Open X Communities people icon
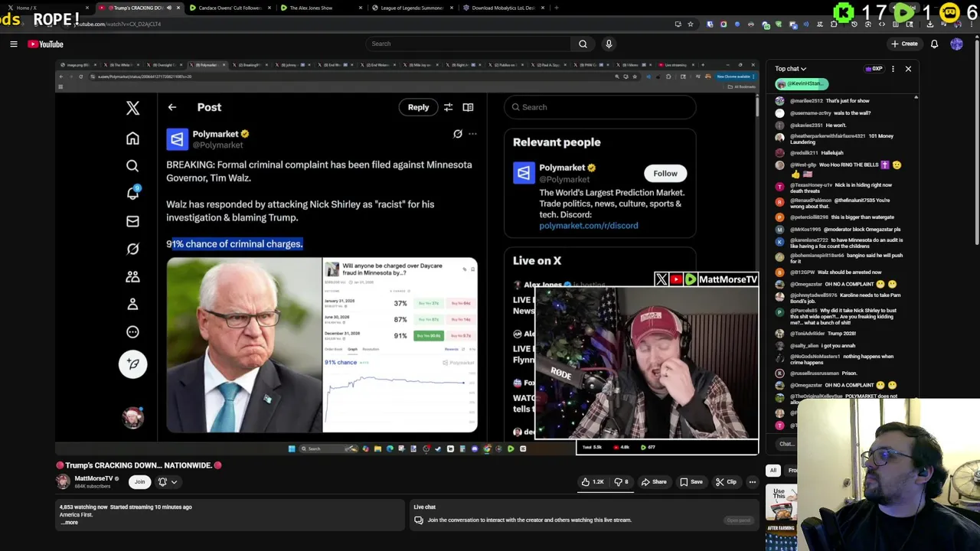 click(132, 276)
